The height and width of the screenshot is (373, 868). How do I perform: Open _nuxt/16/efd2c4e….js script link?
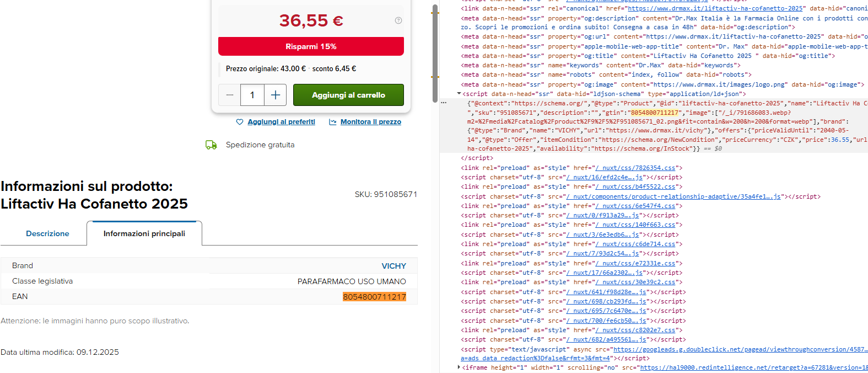[x=605, y=177]
